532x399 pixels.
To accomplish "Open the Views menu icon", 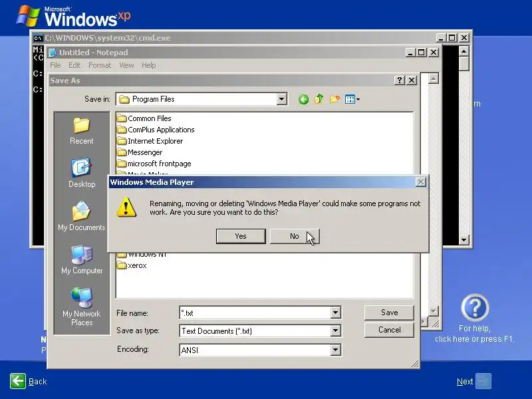I will [352, 99].
